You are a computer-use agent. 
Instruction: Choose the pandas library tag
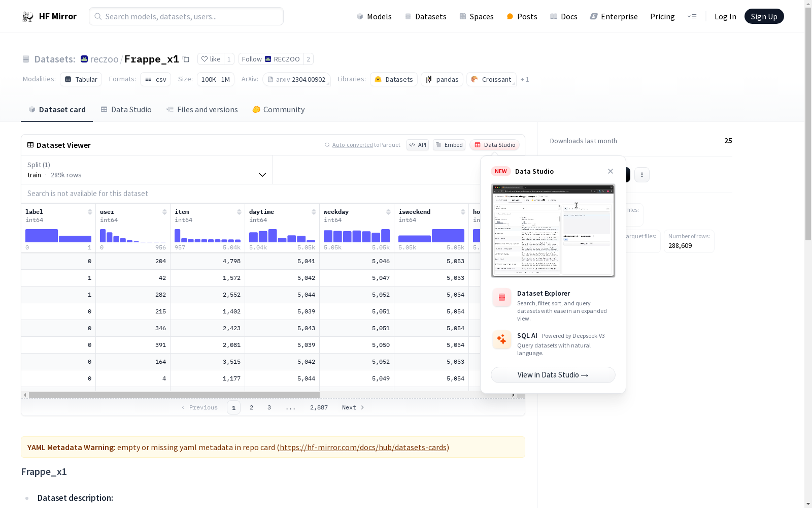click(x=442, y=80)
